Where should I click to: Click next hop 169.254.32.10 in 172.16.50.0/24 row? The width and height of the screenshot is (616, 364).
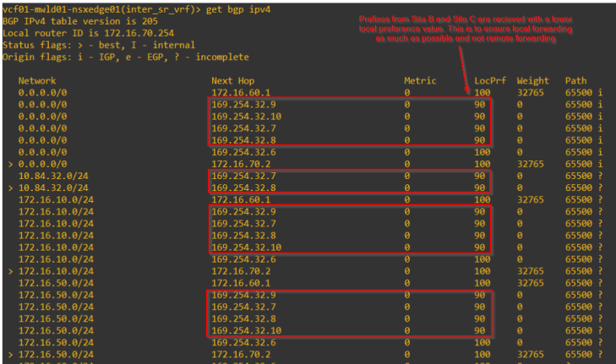tap(247, 330)
